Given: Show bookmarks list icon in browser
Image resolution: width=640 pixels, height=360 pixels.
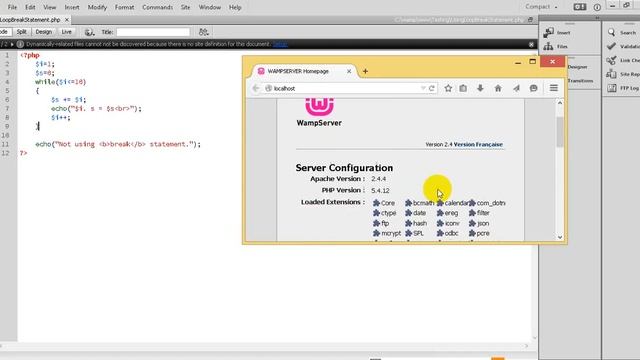Looking at the screenshot, I should click(463, 88).
